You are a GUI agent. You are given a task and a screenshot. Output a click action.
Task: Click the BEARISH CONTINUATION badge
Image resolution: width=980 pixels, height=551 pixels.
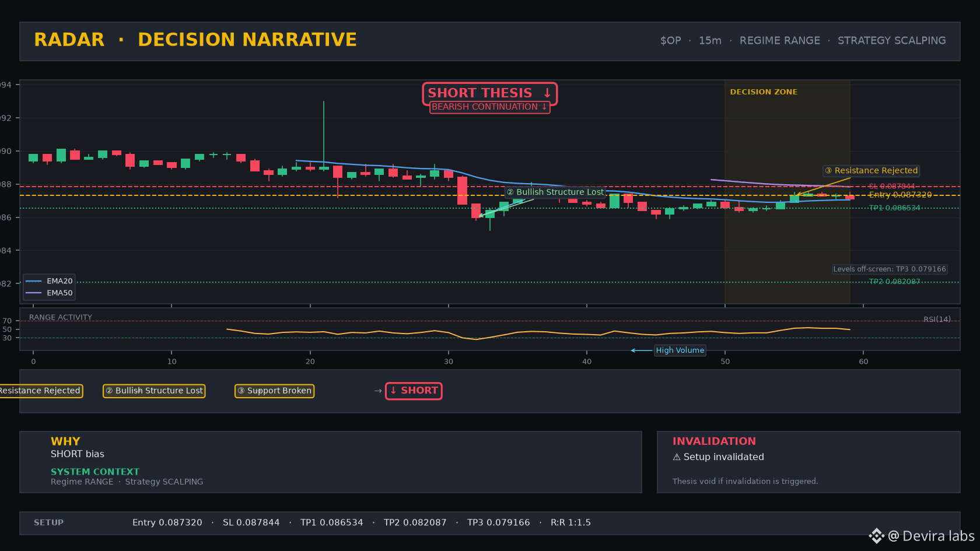pos(489,107)
